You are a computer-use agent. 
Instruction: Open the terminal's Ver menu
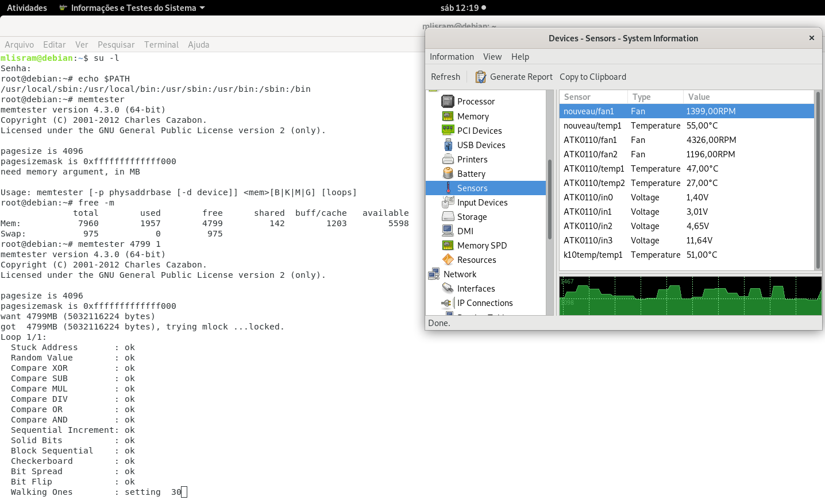(82, 45)
